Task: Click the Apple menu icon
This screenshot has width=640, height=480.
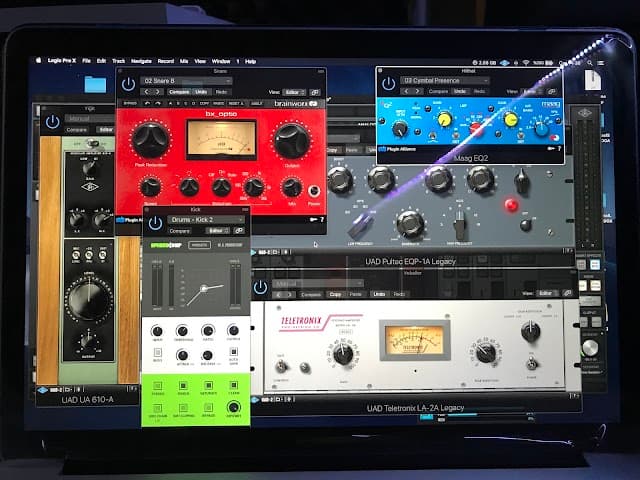Action: coord(38,60)
